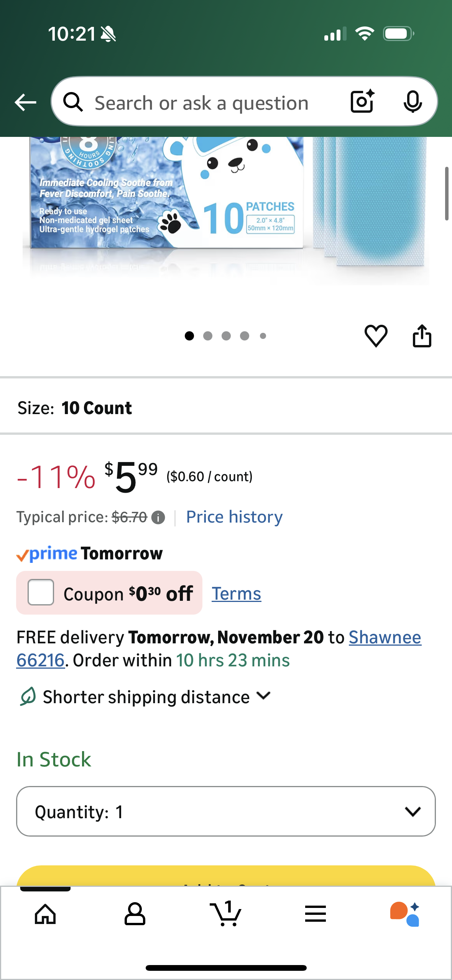Add item to wish list heart
Viewport: 452px width, 980px height.
tap(376, 336)
